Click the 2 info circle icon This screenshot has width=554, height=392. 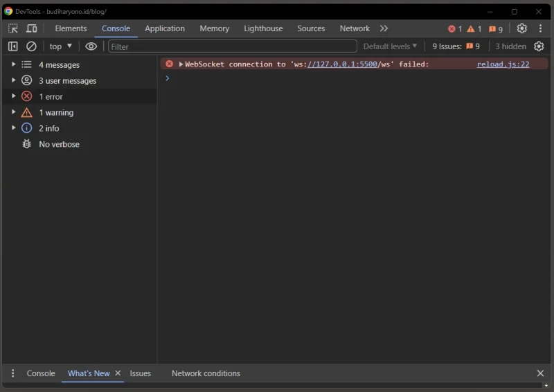(26, 128)
